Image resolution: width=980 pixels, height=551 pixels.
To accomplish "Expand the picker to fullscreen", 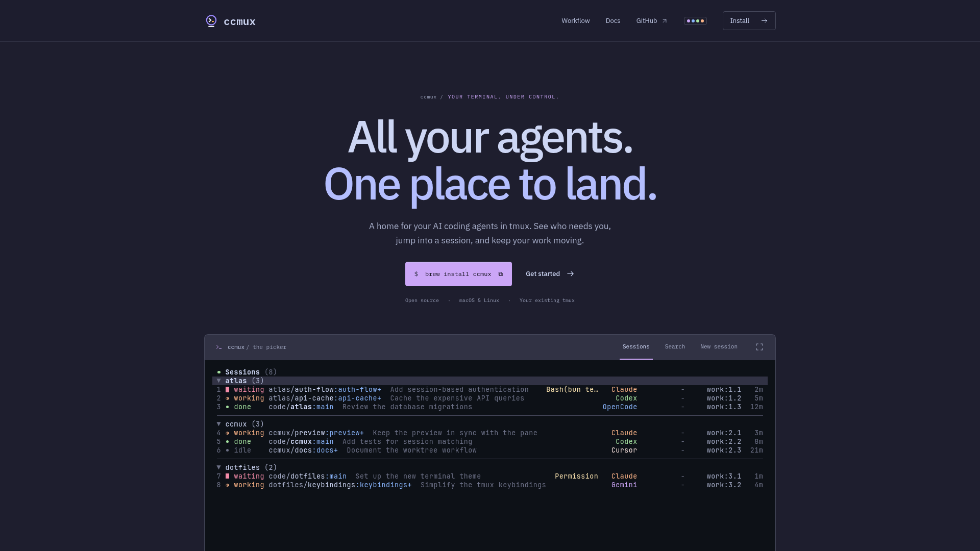I will [x=759, y=347].
